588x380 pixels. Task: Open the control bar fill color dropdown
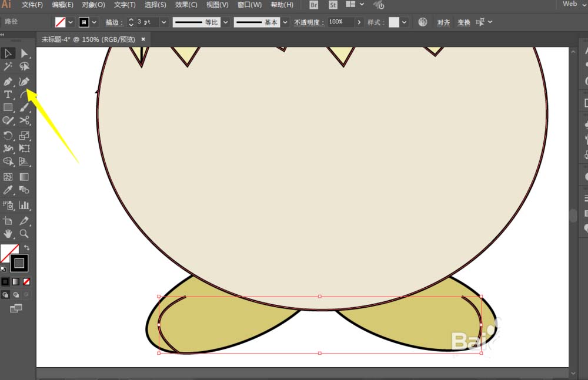coord(71,22)
